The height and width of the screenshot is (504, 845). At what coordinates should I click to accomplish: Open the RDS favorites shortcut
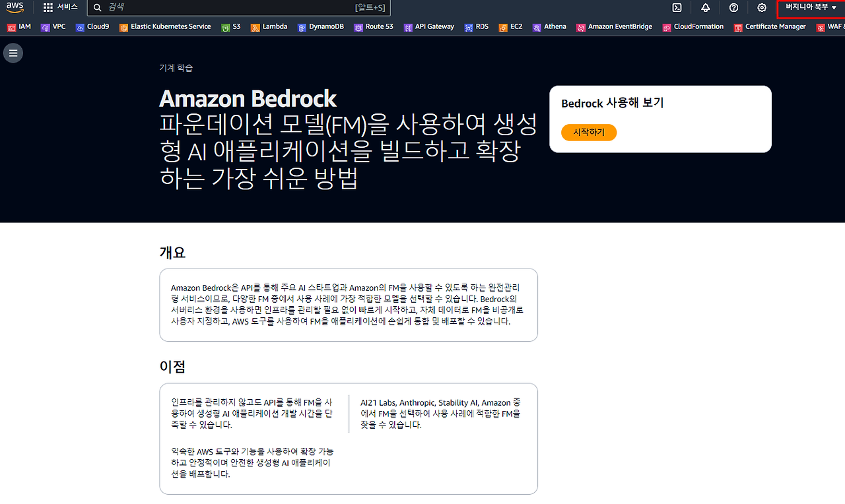tap(477, 27)
